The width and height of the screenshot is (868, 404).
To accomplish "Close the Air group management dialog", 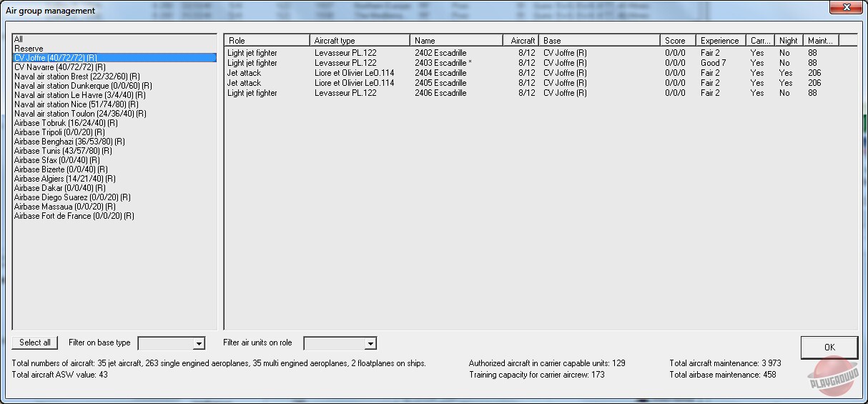I will [x=846, y=8].
